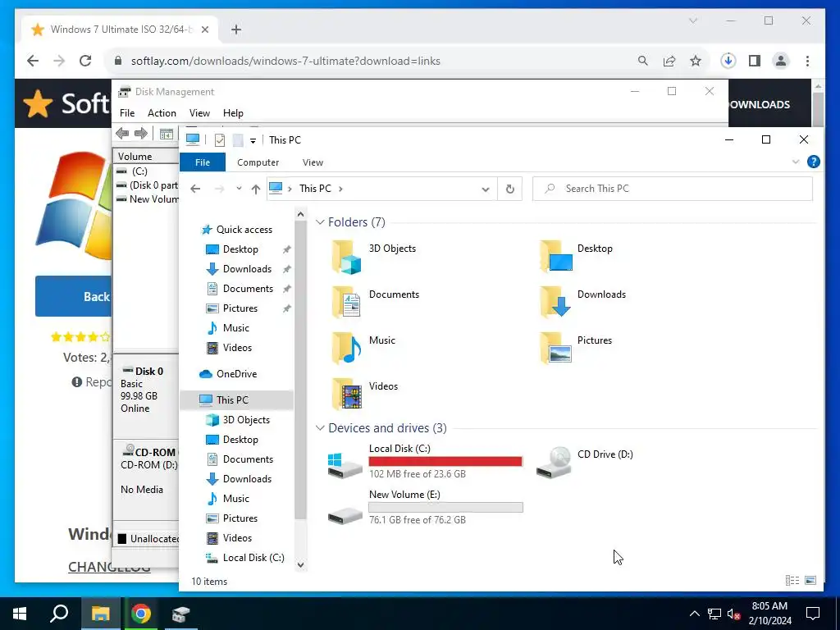Open the Music folder in Folders section
The height and width of the screenshot is (630, 840).
363,348
